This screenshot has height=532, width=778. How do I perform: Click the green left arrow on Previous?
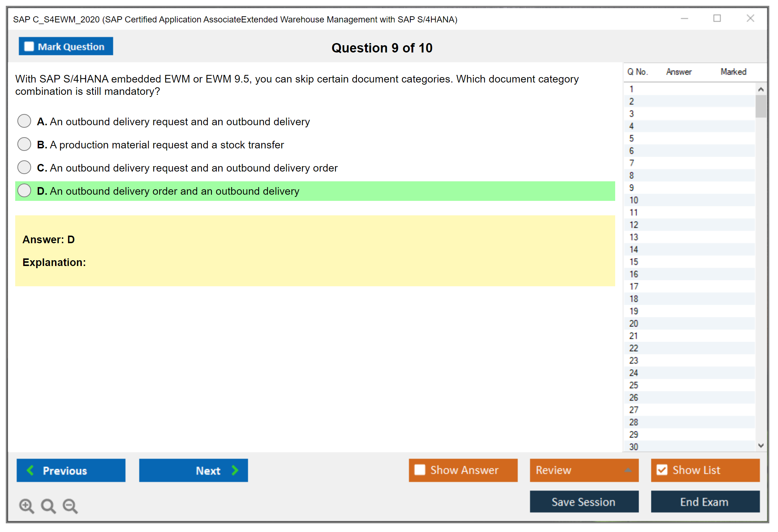30,470
